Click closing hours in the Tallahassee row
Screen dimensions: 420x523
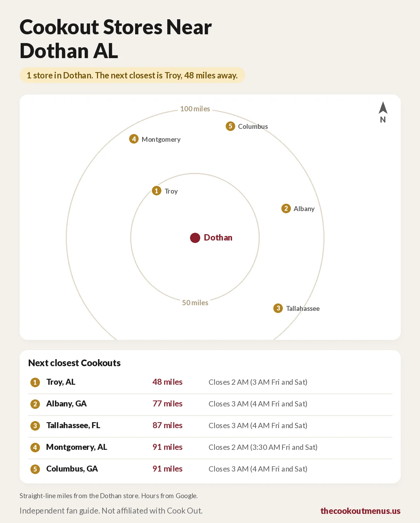pyautogui.click(x=258, y=426)
